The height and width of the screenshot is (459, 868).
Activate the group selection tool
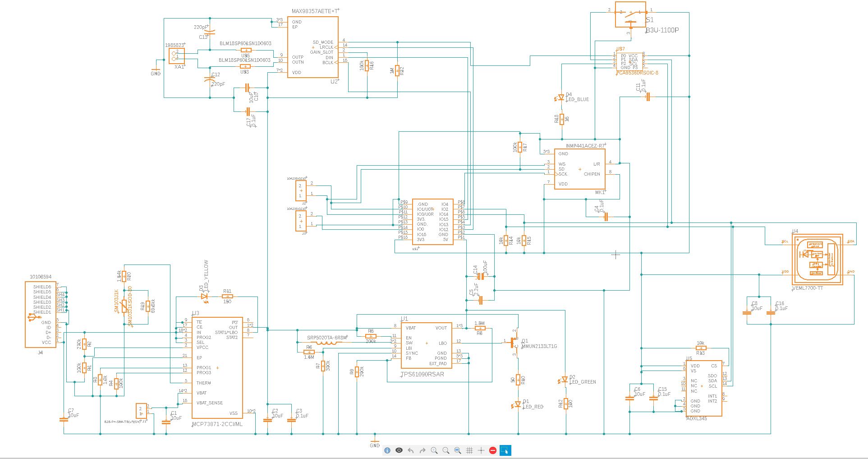pos(505,450)
